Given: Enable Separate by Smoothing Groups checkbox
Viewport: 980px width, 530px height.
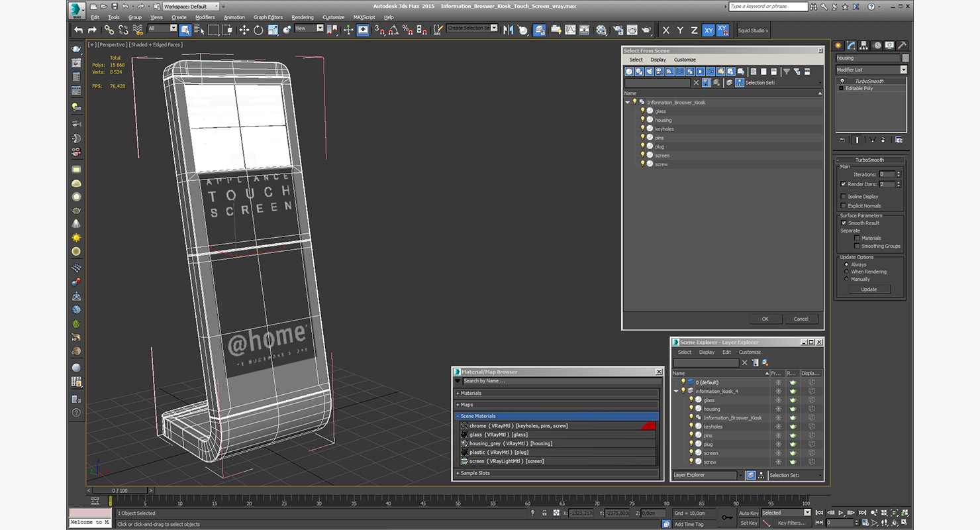Looking at the screenshot, I should (857, 246).
